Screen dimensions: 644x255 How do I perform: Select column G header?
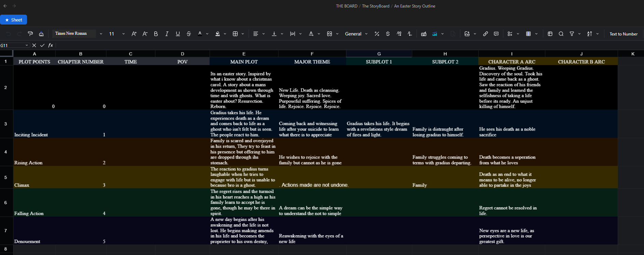(379, 54)
